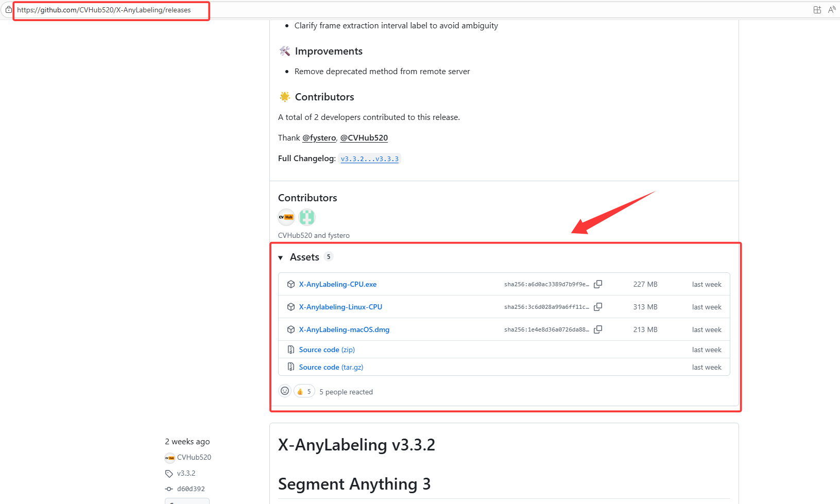Collapse the Assets section triangle
This screenshot has width=840, height=504.
(x=281, y=257)
